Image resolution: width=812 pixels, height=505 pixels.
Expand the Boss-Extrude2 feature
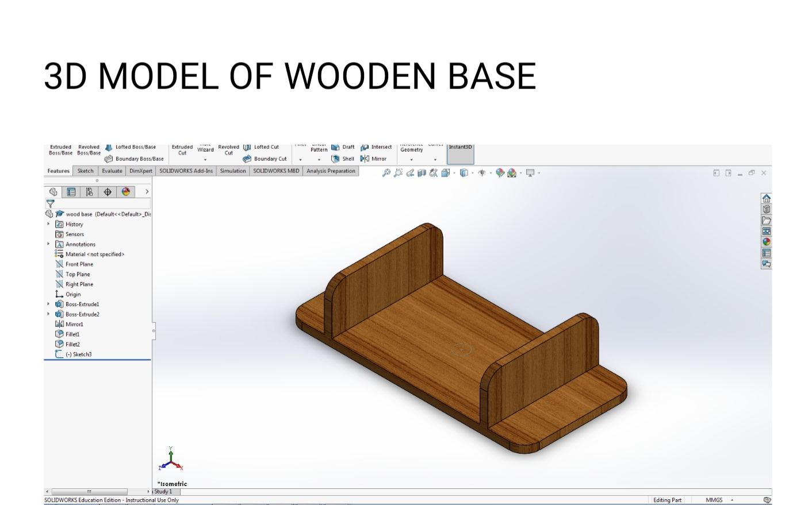point(48,314)
